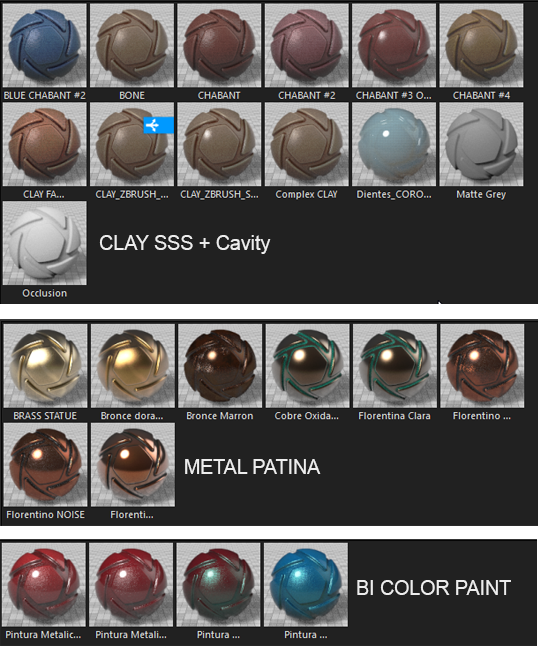Select the Bronce dora... golden material
538x646 pixels.
tap(133, 366)
